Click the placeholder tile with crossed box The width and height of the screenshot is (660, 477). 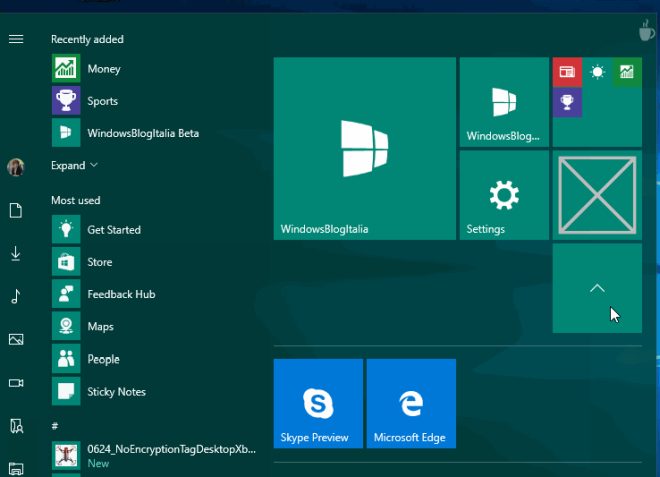[x=597, y=195]
